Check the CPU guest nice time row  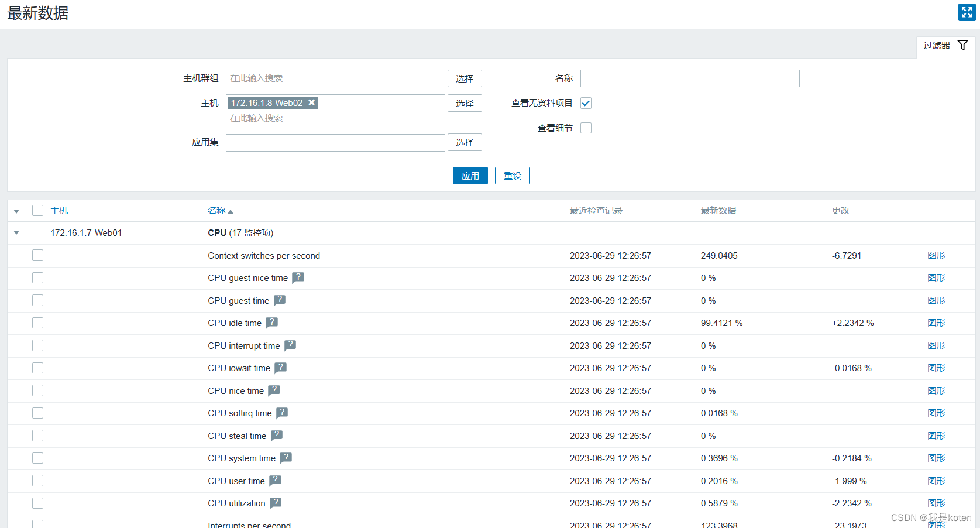pyautogui.click(x=37, y=277)
